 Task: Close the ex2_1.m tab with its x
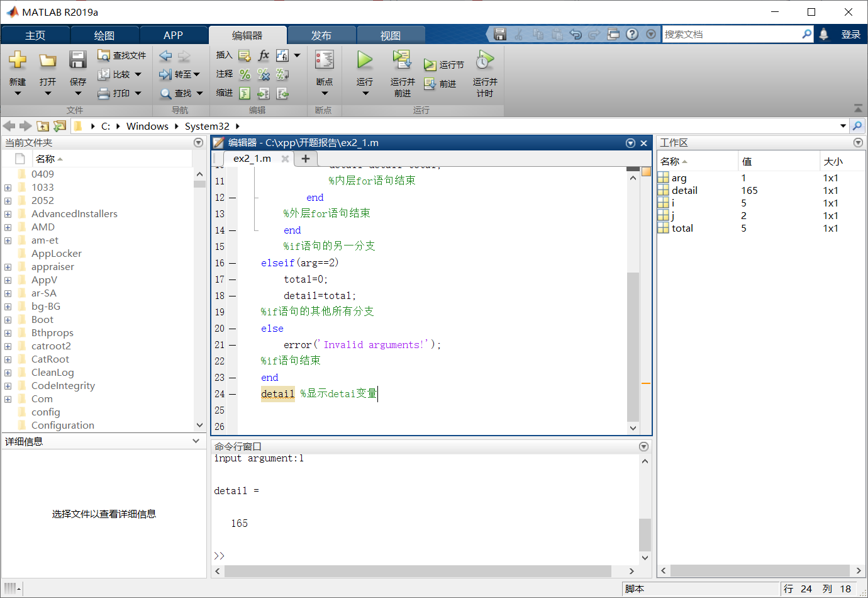[x=285, y=159]
